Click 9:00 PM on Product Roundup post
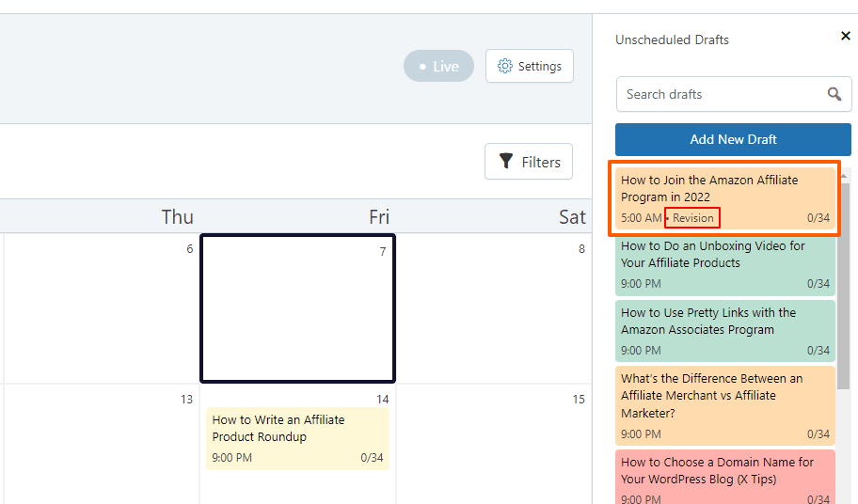This screenshot has width=858, height=504. pos(232,458)
